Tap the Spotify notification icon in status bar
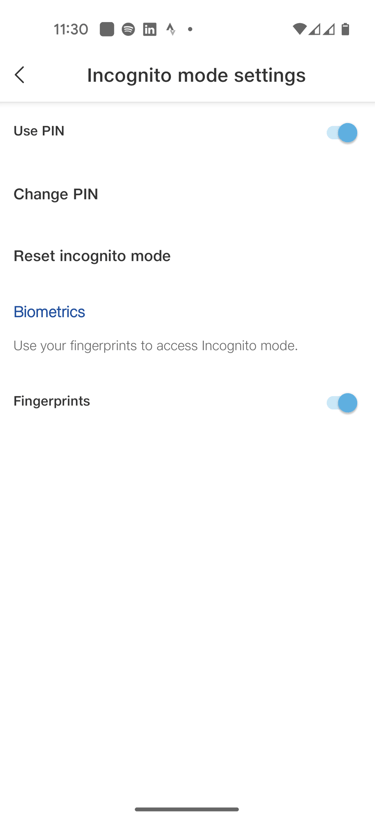 [x=128, y=29]
